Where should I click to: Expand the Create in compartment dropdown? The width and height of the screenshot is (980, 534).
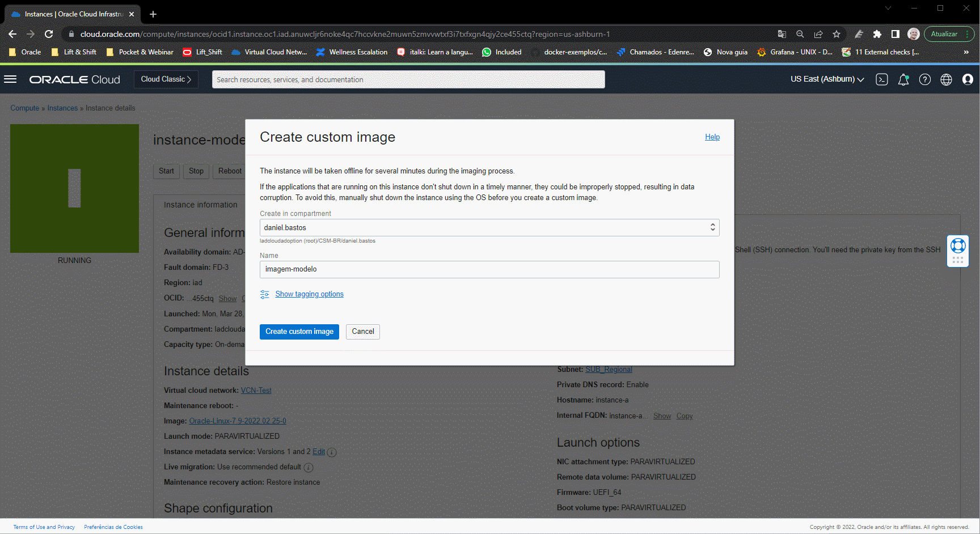pyautogui.click(x=489, y=227)
